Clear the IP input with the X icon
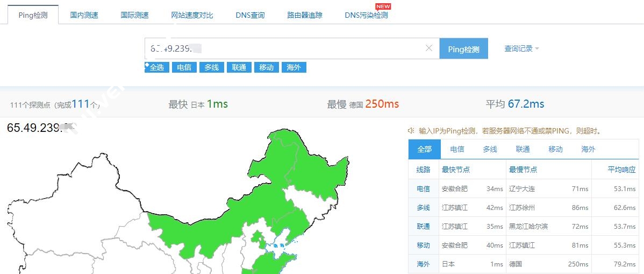The width and height of the screenshot is (644, 274). click(429, 48)
